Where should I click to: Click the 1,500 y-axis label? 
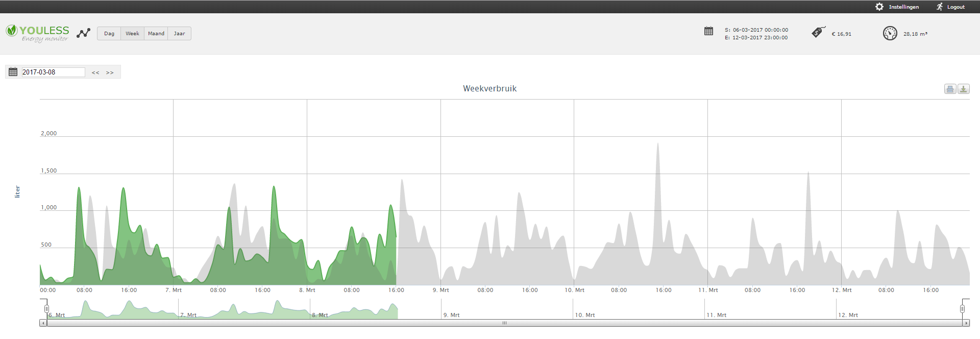pos(49,171)
